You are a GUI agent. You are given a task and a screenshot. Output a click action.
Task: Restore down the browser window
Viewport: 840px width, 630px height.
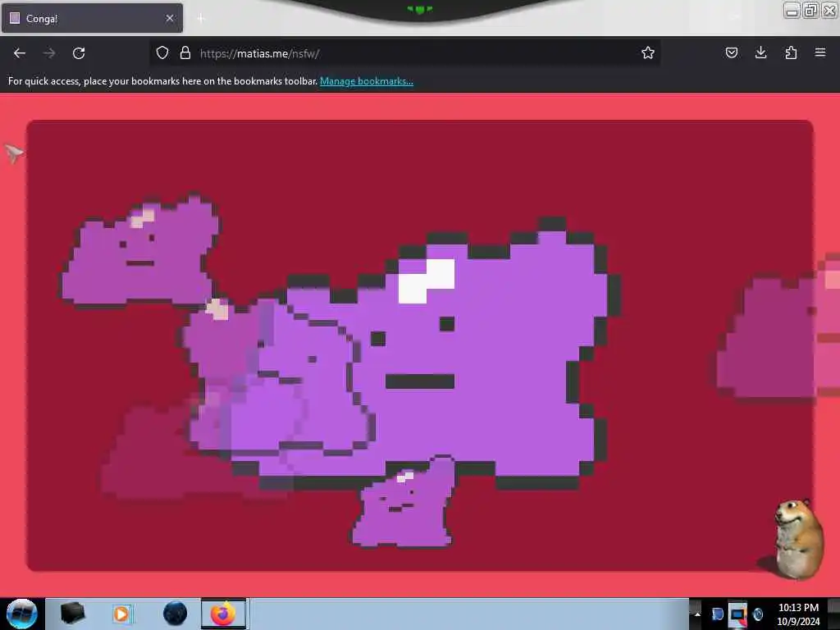pyautogui.click(x=811, y=10)
